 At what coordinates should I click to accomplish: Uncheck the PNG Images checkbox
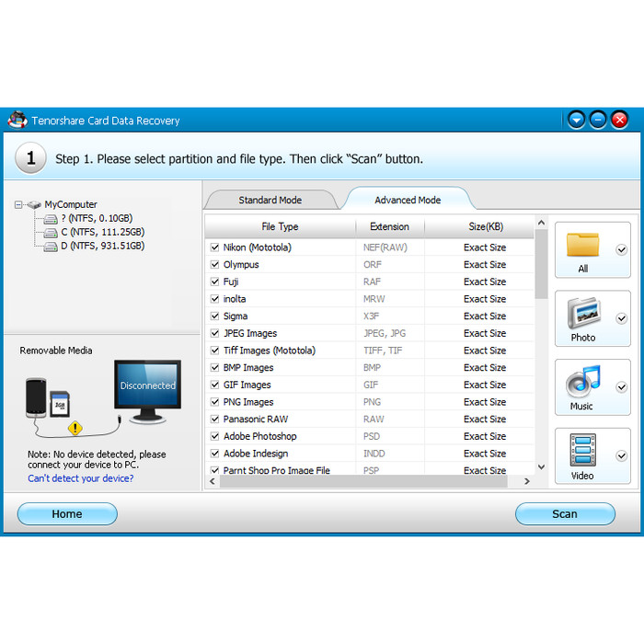tap(214, 402)
